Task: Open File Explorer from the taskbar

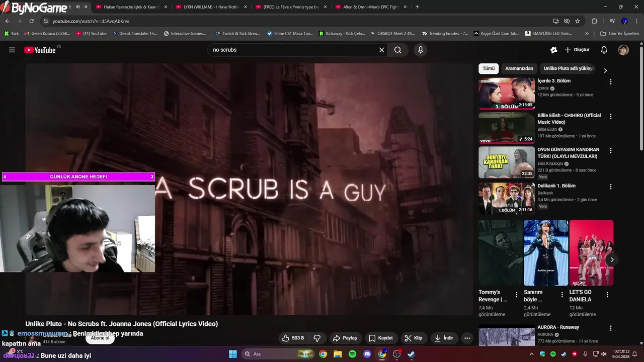Action: point(338,354)
